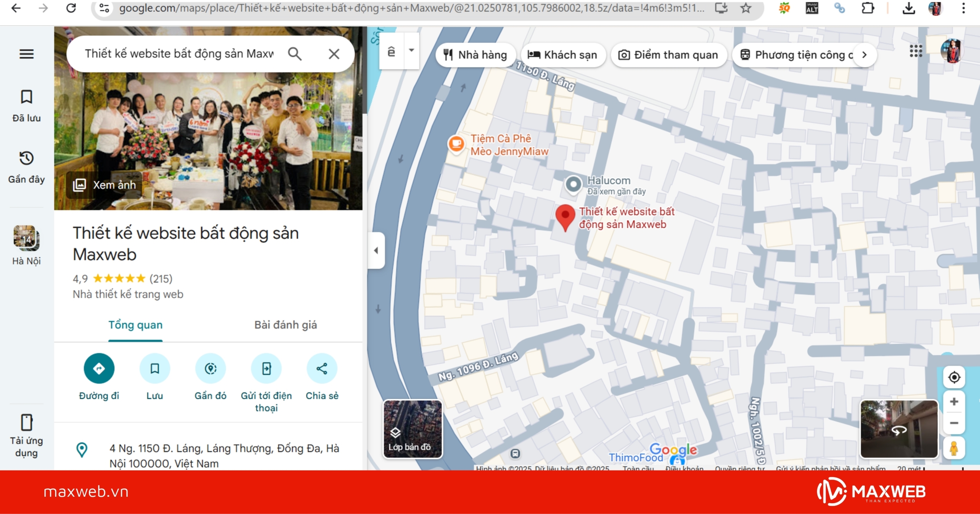Save place with Lưu button

point(155,377)
